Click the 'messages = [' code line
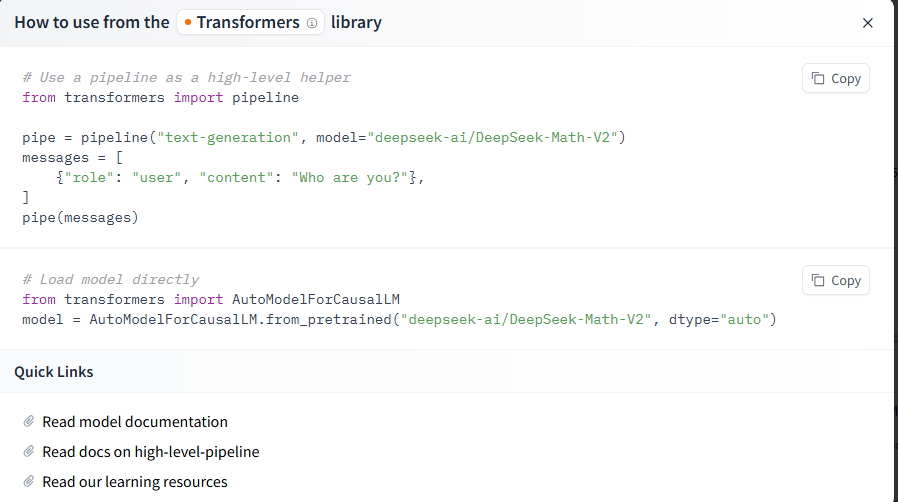Image resolution: width=898 pixels, height=502 pixels. pyautogui.click(x=73, y=157)
